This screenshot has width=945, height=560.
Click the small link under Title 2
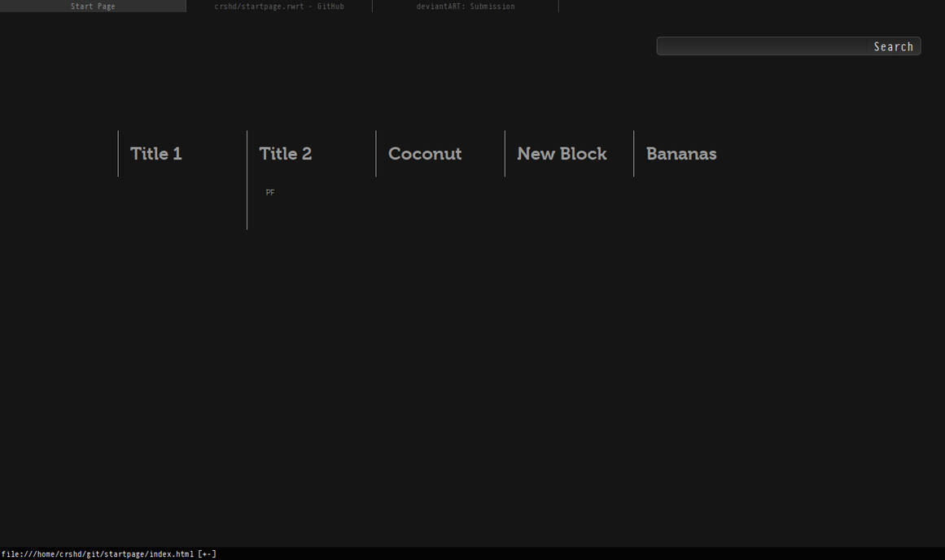270,192
